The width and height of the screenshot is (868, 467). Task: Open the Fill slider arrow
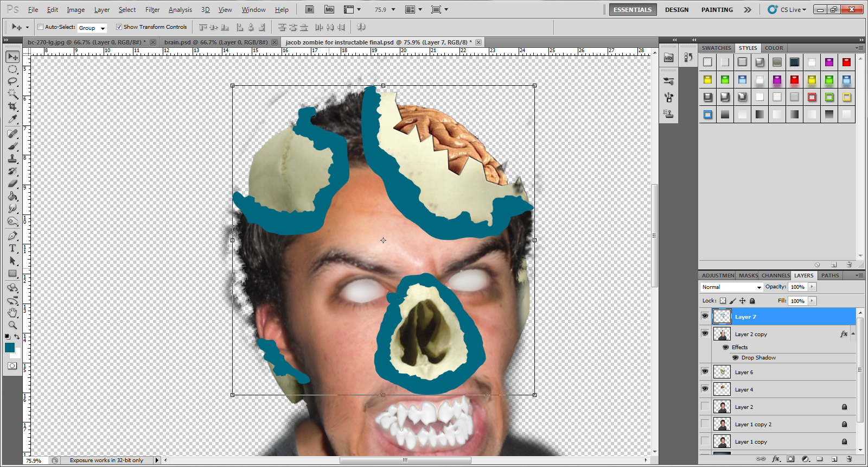(812, 301)
